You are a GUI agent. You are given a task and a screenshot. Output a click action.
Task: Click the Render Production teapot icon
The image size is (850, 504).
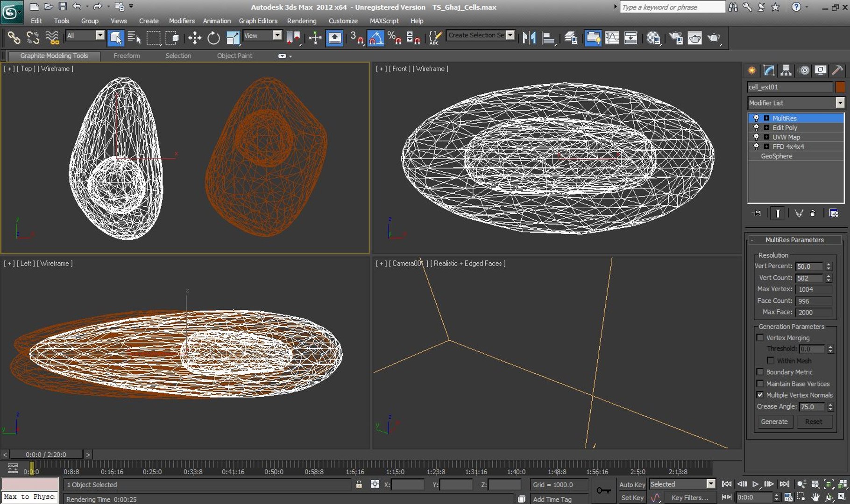click(x=714, y=38)
